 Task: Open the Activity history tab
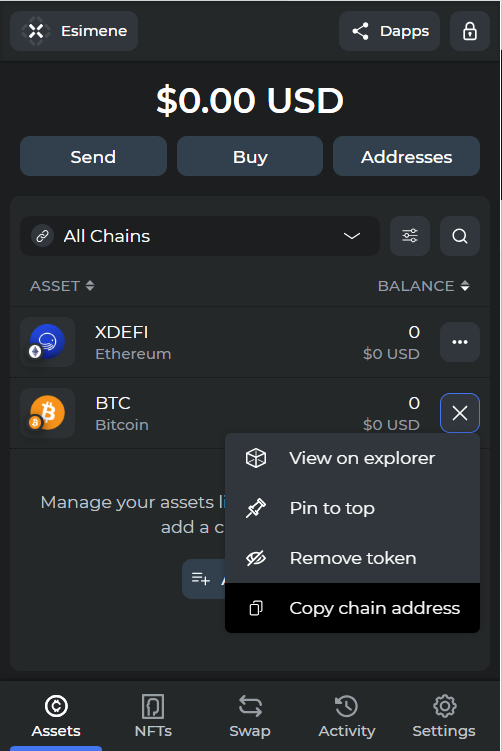347,716
